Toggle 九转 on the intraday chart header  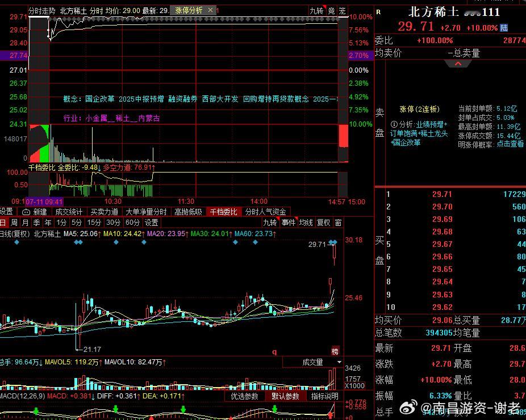(316, 11)
